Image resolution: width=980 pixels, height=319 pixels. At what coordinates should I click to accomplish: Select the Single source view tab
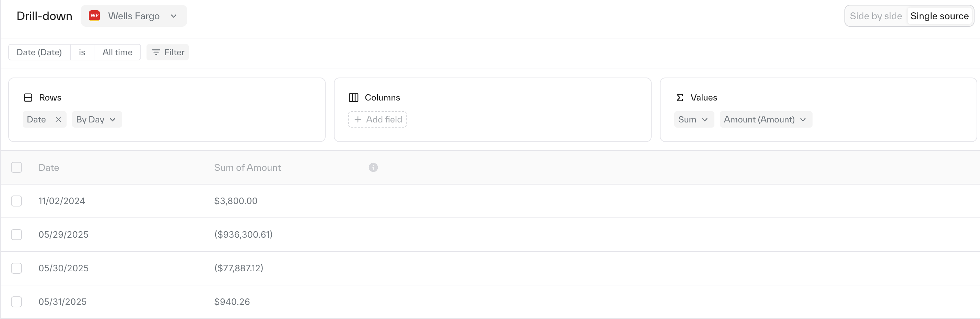coord(939,16)
